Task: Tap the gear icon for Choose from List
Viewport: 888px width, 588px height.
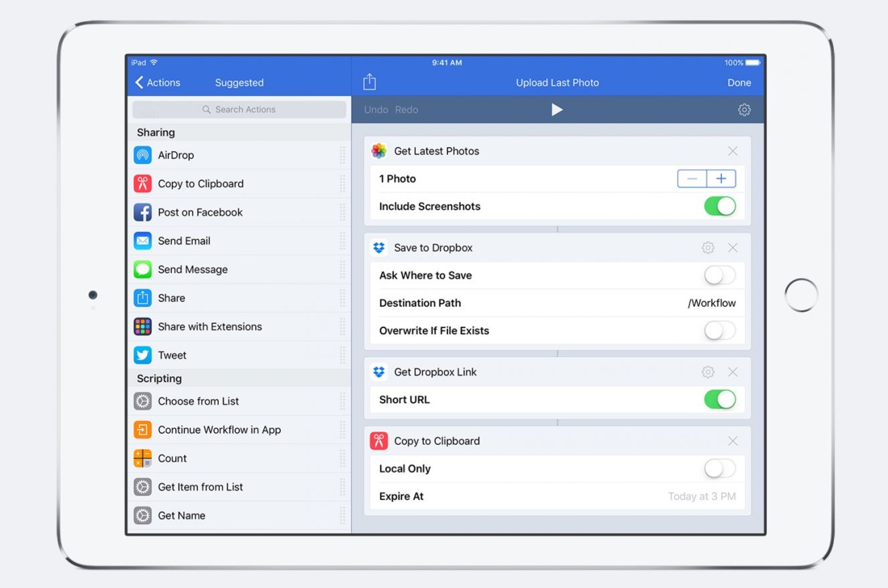Action: 142,401
